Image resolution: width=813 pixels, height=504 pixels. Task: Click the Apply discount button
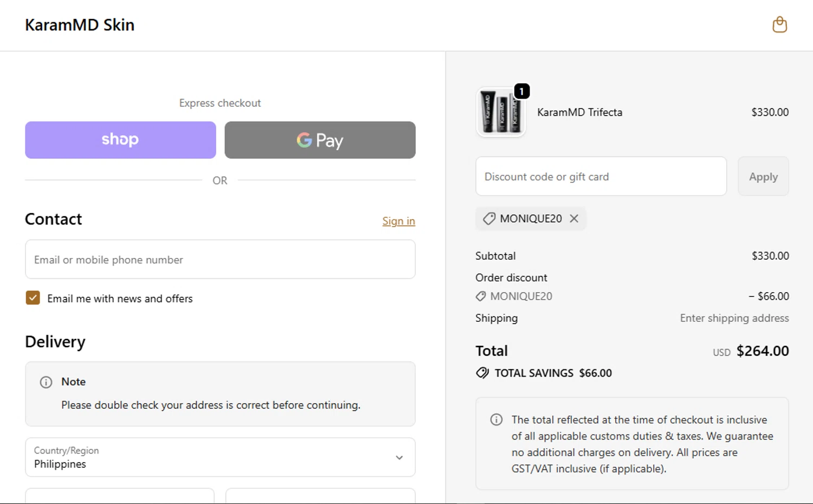pyautogui.click(x=763, y=176)
